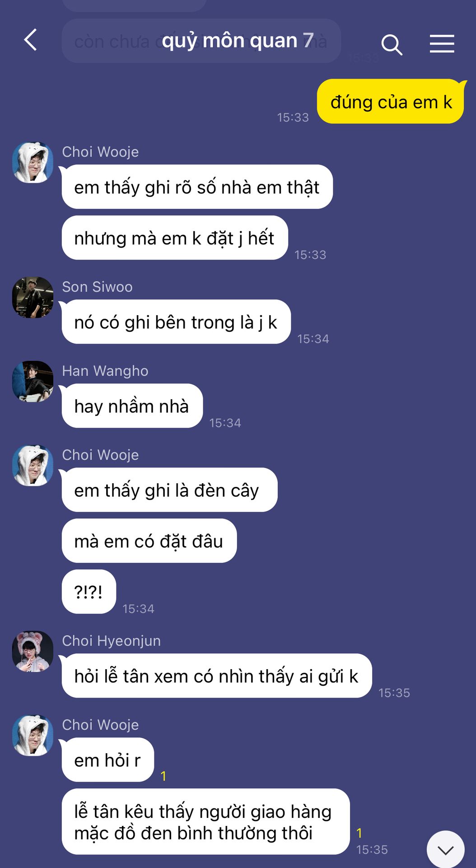Select message em thấy ghi là đèn cây
This screenshot has height=868, width=476.
click(x=169, y=490)
